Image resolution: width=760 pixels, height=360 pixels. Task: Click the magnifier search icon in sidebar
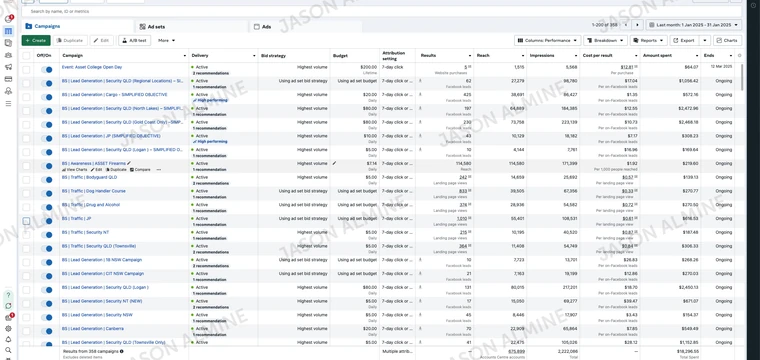8,350
